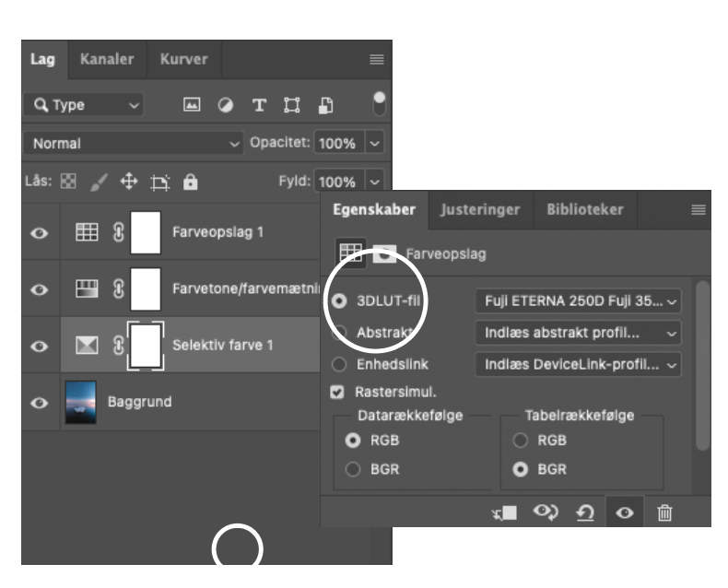This screenshot has width=728, height=588.
Task: Lock transparent pixels icon
Action: click(x=68, y=182)
